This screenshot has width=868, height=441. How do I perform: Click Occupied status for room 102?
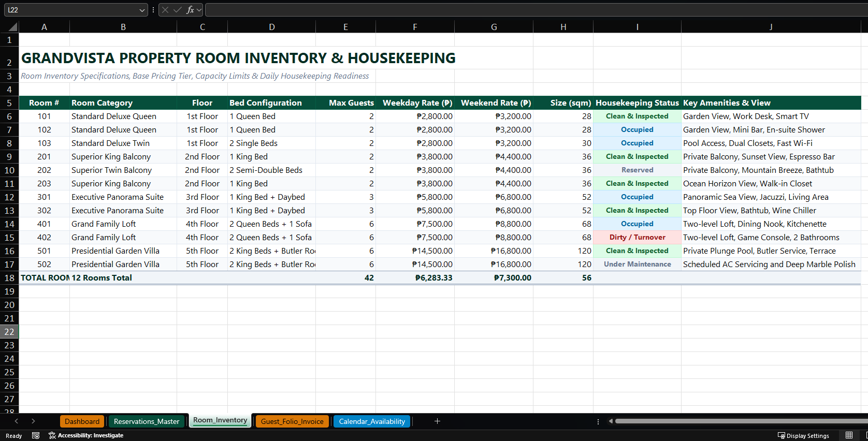point(637,130)
